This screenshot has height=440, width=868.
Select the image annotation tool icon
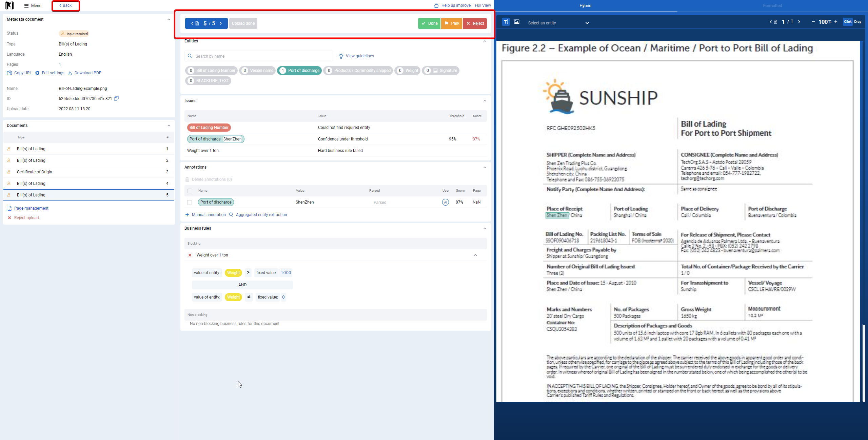click(x=516, y=22)
